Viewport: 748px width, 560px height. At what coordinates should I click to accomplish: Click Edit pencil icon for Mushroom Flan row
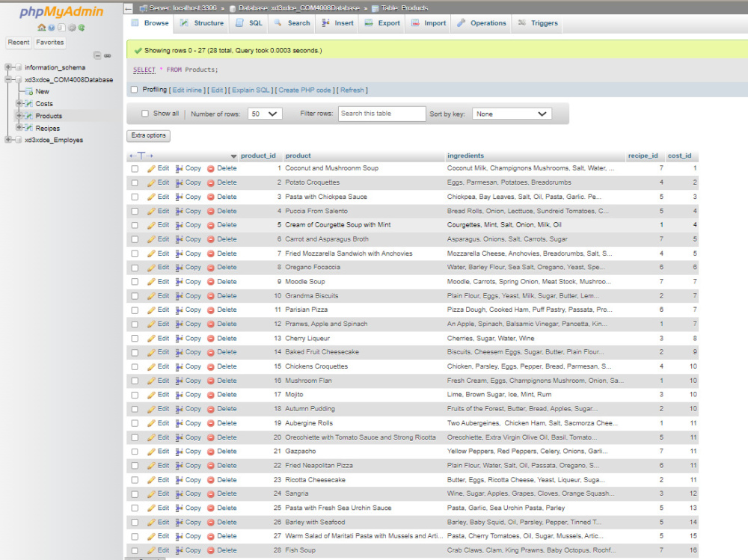[x=151, y=381]
